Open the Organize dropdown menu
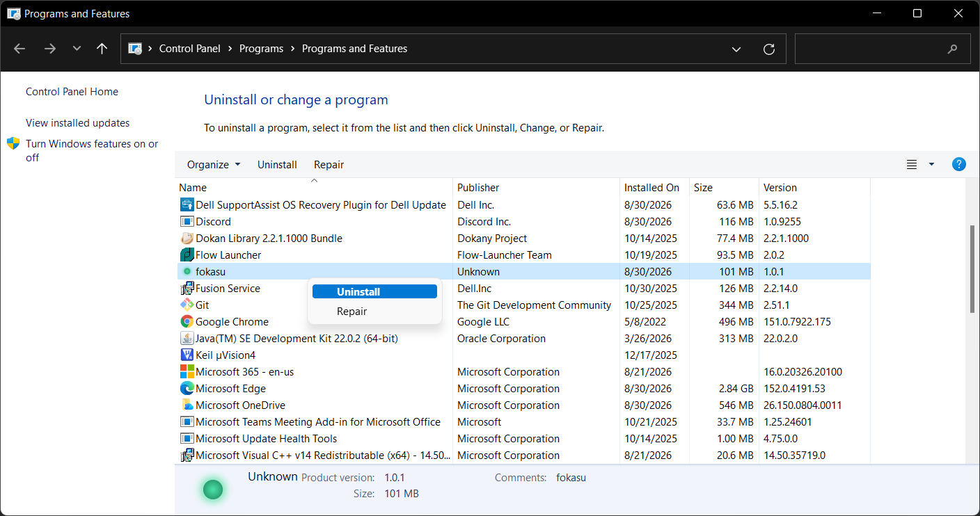980x516 pixels. pyautogui.click(x=214, y=165)
